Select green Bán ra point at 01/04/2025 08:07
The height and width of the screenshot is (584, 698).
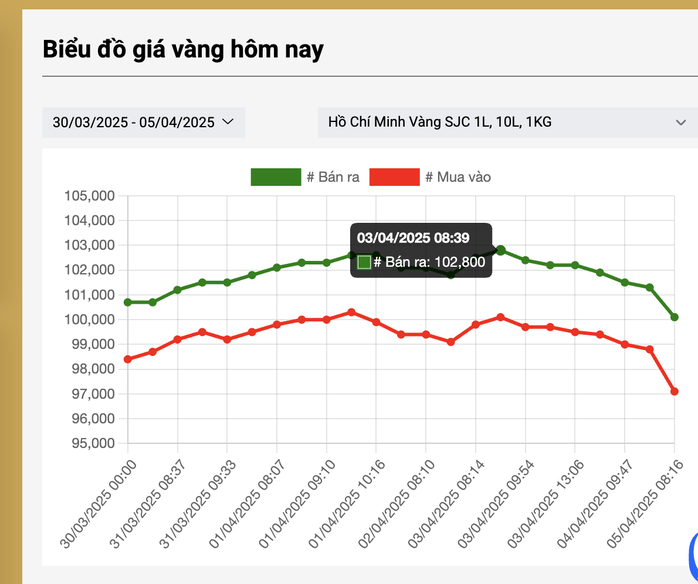[x=277, y=268]
